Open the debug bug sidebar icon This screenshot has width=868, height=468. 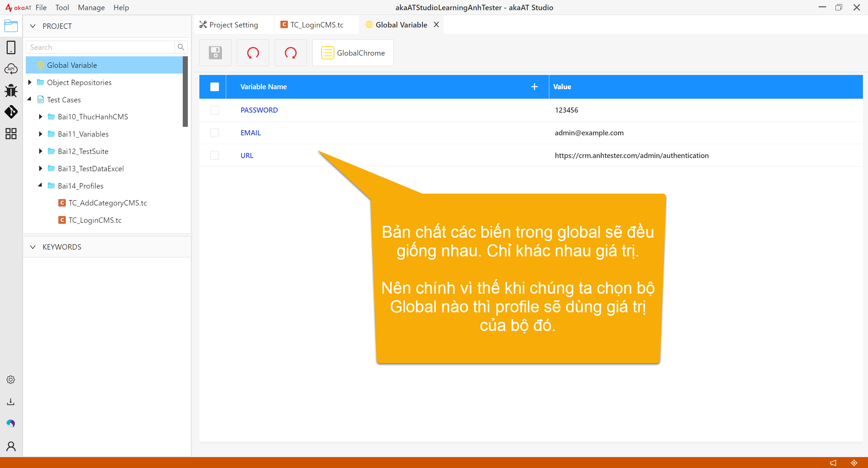[x=11, y=91]
